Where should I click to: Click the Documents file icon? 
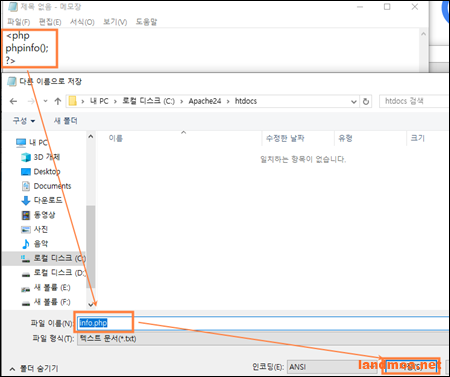click(26, 186)
